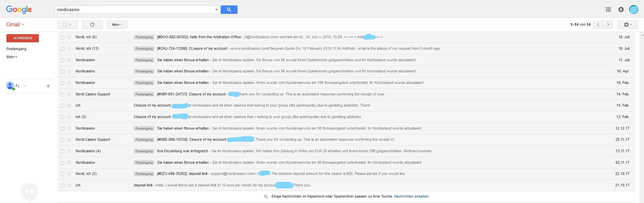Image resolution: width=644 pixels, height=203 pixels.
Task: Star the Nordicasino email from 11. Juli
Action: tap(69, 60)
